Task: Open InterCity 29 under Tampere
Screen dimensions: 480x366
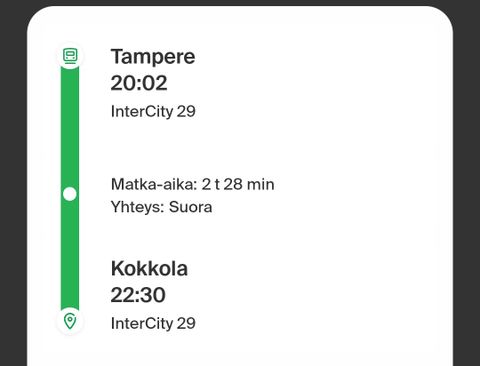Action: pyautogui.click(x=153, y=111)
